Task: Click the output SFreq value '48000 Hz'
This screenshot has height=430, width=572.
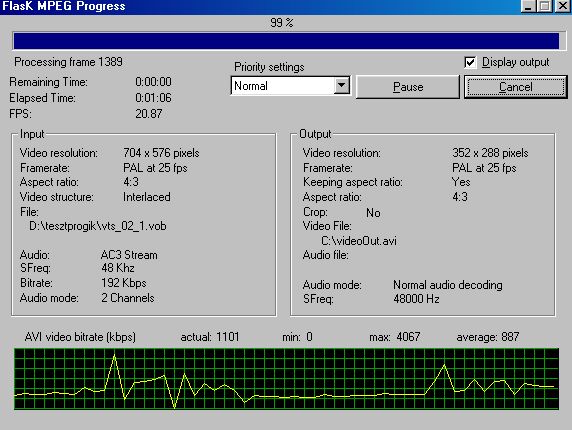Action: (416, 299)
